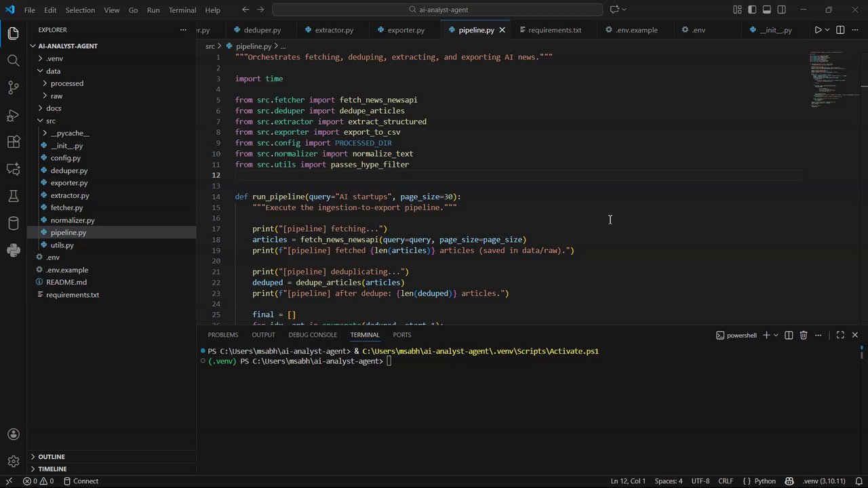
Task: Kill the terminal with trash icon
Action: [x=804, y=335]
